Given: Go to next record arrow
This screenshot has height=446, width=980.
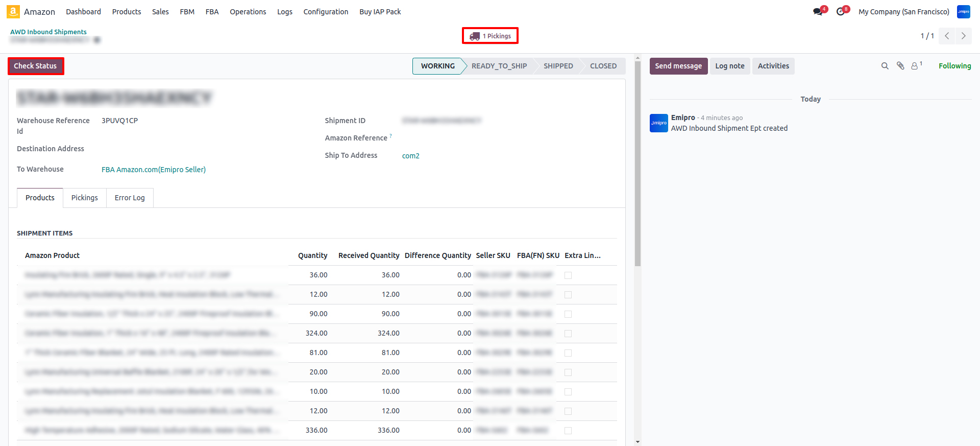Looking at the screenshot, I should 963,36.
